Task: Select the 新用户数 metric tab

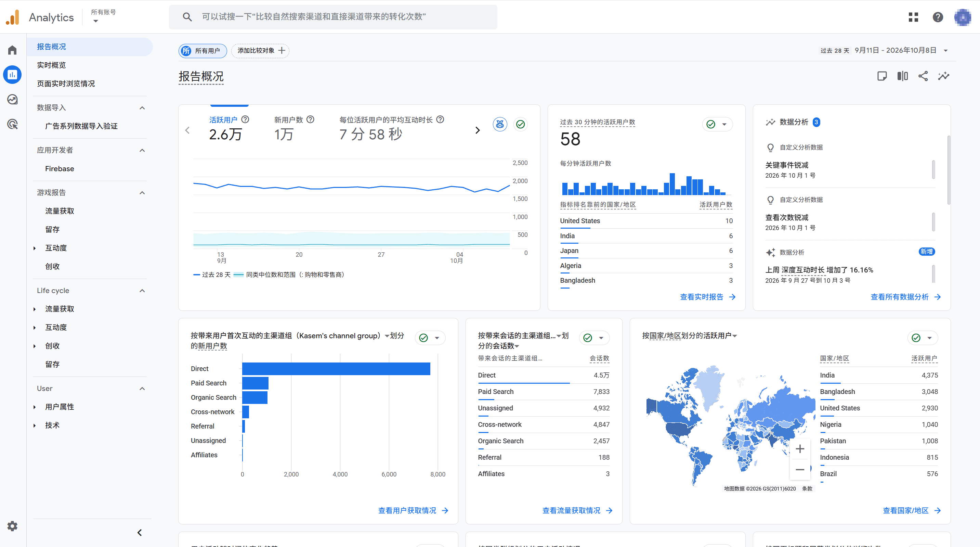Action: (294, 129)
